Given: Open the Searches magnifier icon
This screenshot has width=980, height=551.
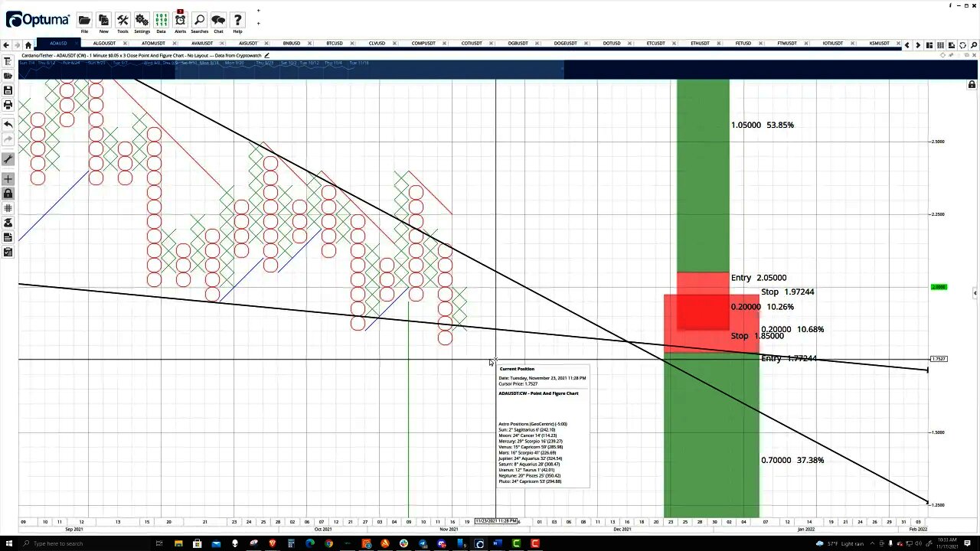Looking at the screenshot, I should pyautogui.click(x=199, y=22).
